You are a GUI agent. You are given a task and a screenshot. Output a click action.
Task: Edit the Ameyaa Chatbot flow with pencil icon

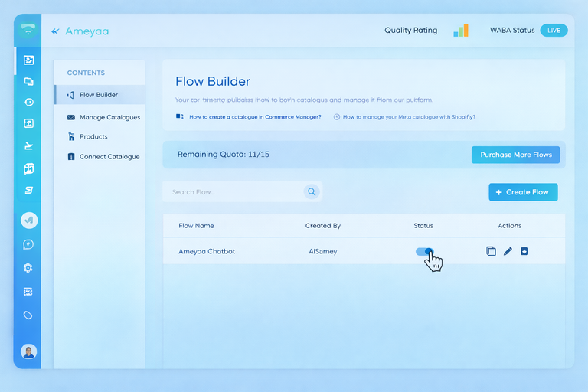tap(508, 251)
